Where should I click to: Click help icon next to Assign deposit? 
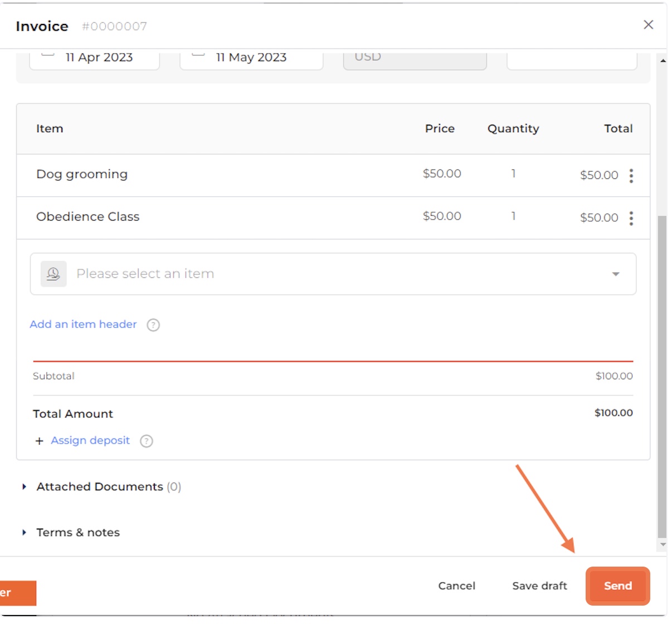click(x=147, y=441)
